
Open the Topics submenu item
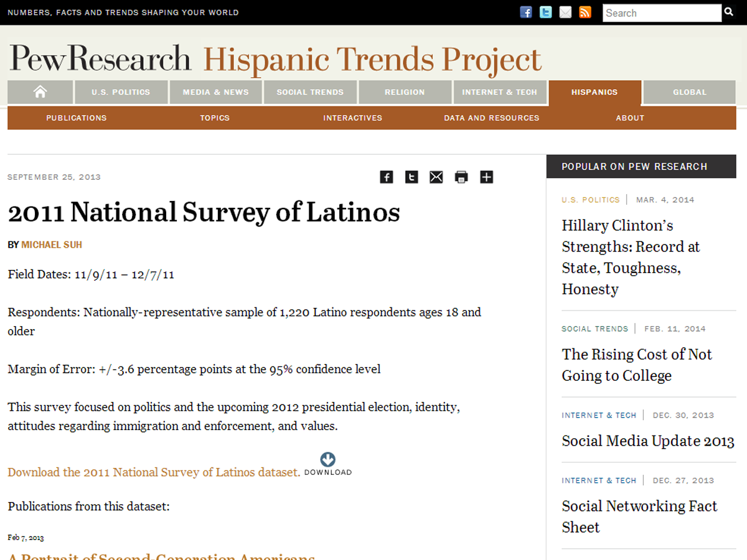(x=215, y=118)
